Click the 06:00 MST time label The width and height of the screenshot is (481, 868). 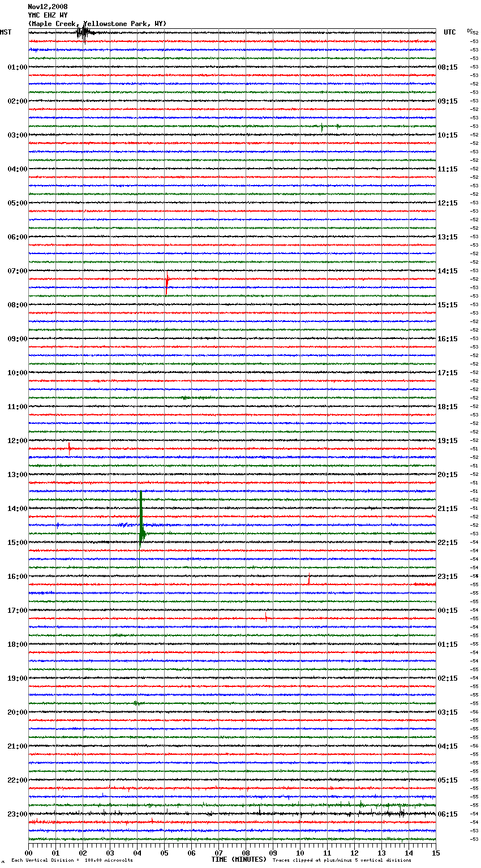point(18,237)
